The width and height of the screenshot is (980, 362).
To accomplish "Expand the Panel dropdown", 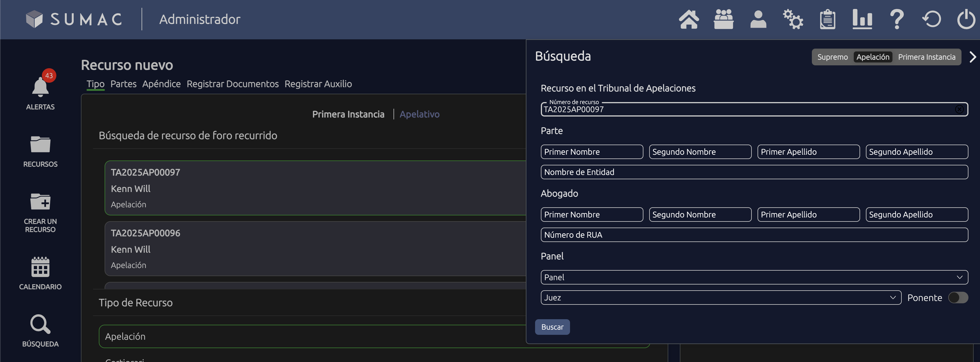I will pos(754,278).
